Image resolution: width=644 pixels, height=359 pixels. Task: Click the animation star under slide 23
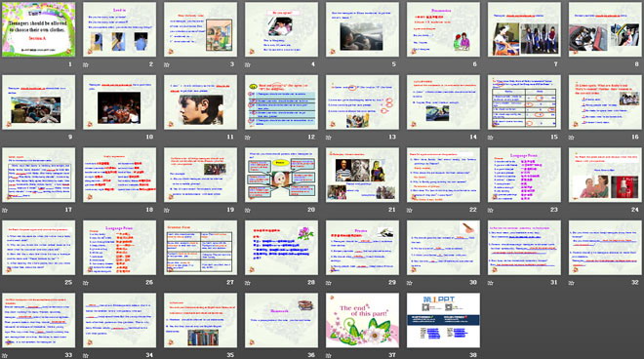point(491,210)
